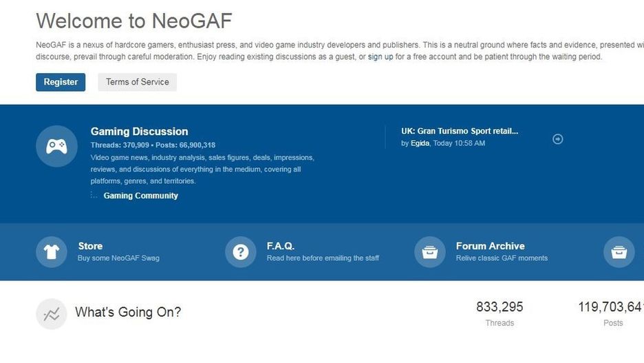This screenshot has height=363, width=644.
Task: Click the sign up link
Action: click(380, 56)
